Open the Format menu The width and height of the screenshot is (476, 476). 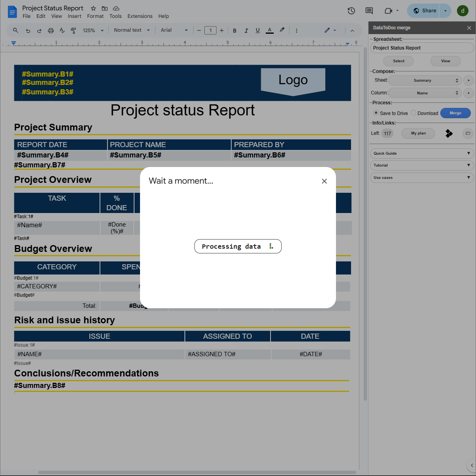click(x=95, y=16)
